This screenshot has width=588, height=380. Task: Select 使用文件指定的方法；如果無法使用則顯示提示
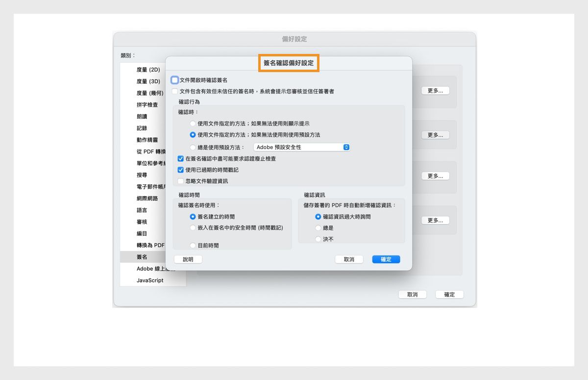tap(193, 124)
